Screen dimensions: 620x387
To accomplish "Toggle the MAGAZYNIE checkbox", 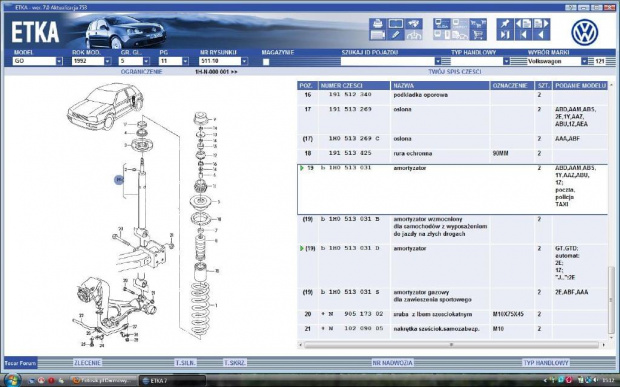I will coord(266,62).
